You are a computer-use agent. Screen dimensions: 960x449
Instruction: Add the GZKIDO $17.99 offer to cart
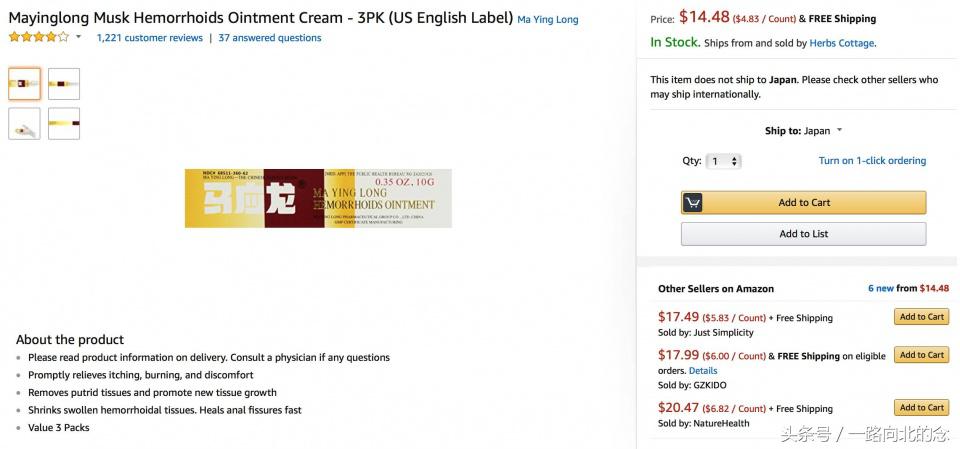921,355
